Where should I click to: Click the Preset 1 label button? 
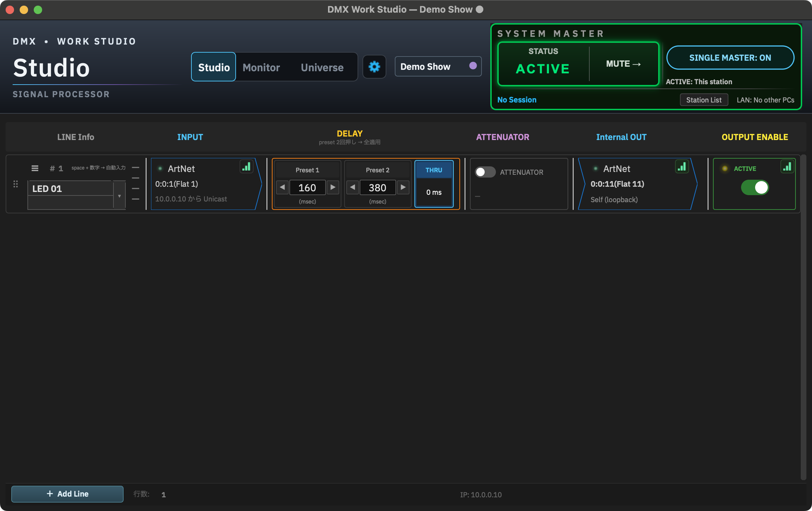[x=307, y=170]
